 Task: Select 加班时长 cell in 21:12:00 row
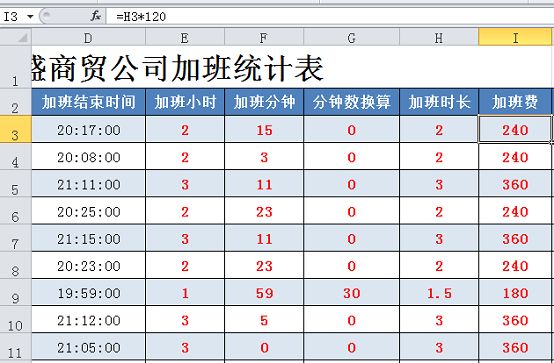439,320
